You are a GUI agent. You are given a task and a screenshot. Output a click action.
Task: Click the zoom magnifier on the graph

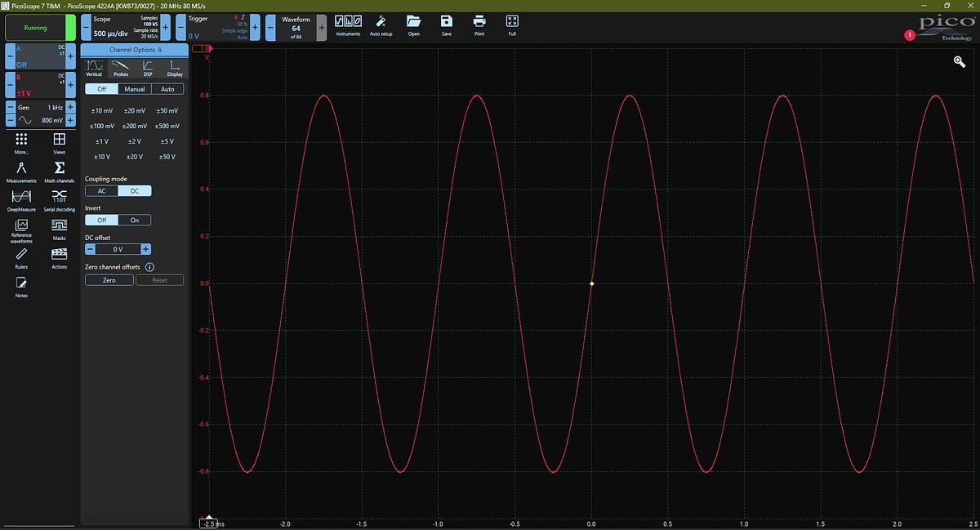(x=960, y=62)
